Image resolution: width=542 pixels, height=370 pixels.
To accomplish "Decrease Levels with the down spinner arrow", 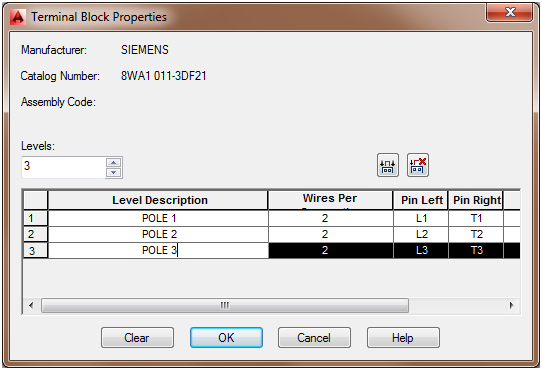I will pyautogui.click(x=114, y=172).
